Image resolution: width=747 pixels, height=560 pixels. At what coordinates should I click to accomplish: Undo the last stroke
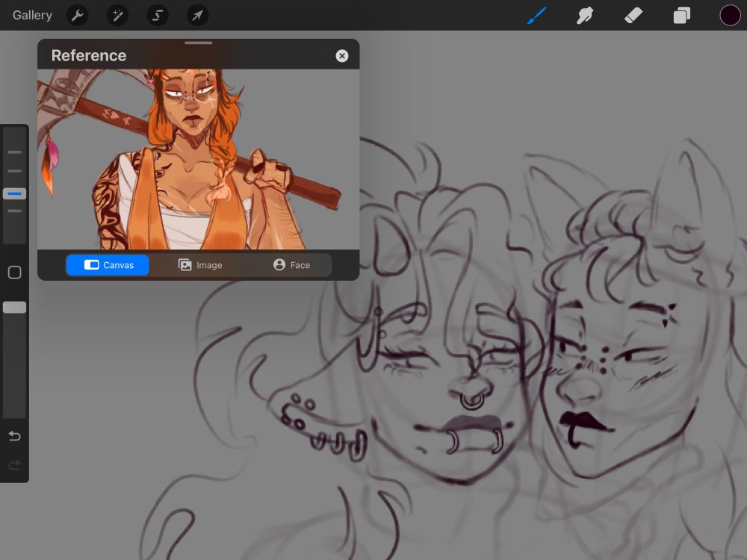pos(14,436)
